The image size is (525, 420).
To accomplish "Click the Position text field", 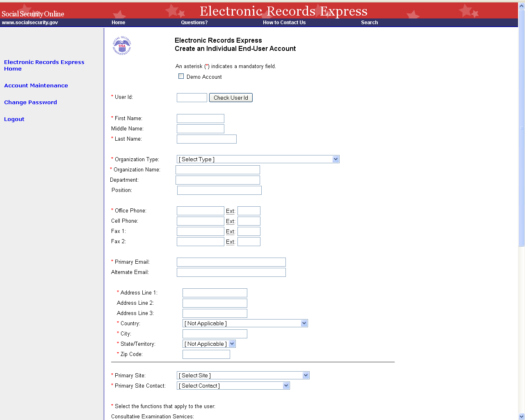I will pyautogui.click(x=219, y=190).
